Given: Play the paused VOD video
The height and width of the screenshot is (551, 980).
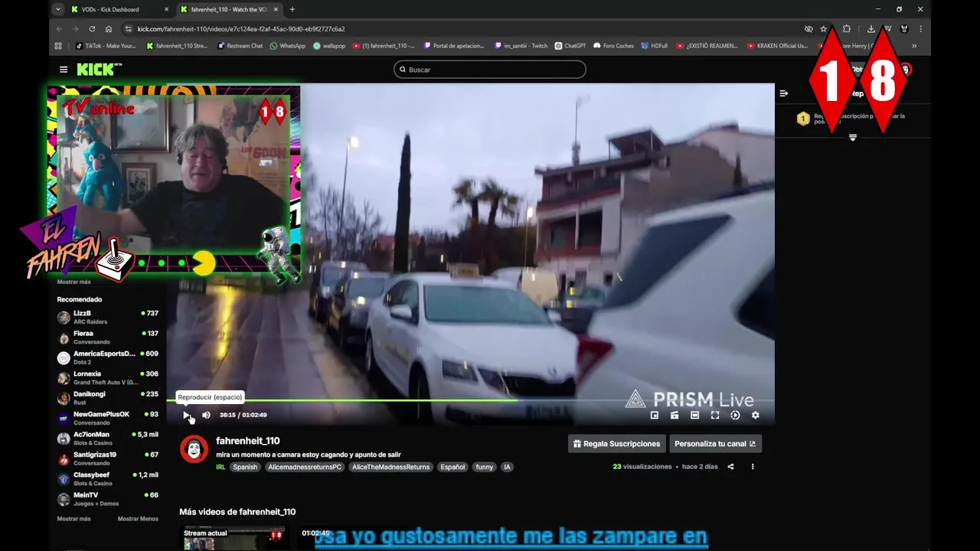Looking at the screenshot, I should pyautogui.click(x=186, y=415).
